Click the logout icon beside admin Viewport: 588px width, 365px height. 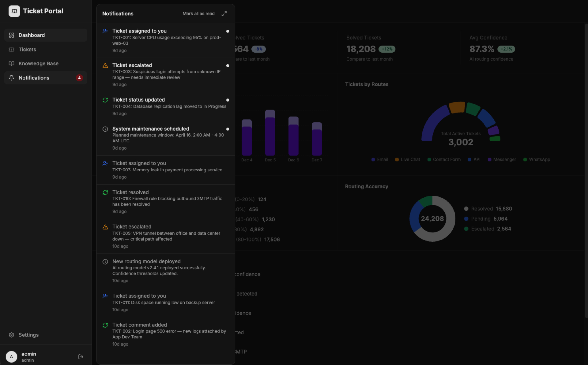[x=81, y=357]
